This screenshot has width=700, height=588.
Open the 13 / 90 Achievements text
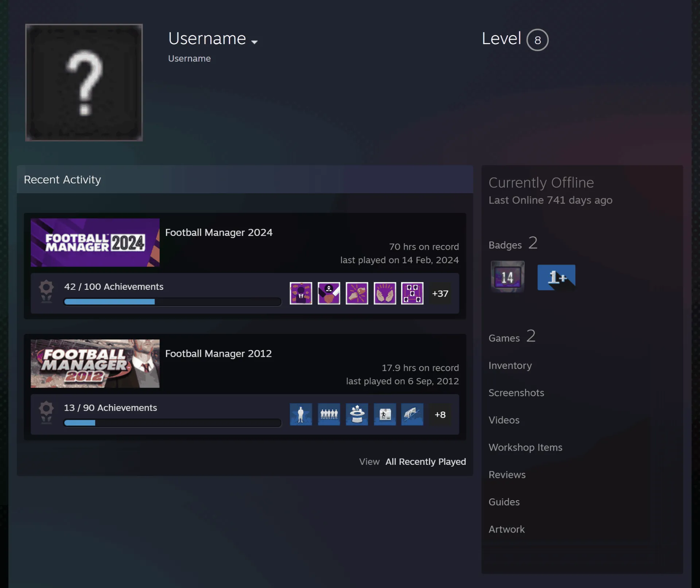[110, 408]
